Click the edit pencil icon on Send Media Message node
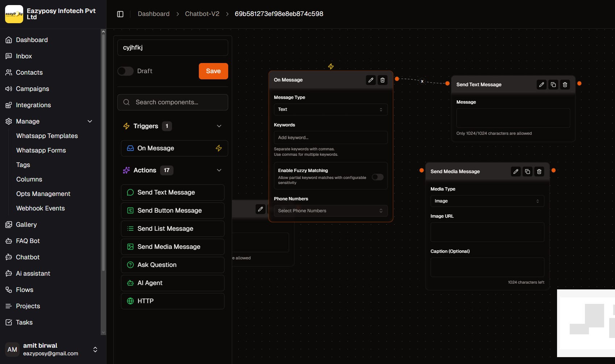The height and width of the screenshot is (364, 615). click(516, 171)
